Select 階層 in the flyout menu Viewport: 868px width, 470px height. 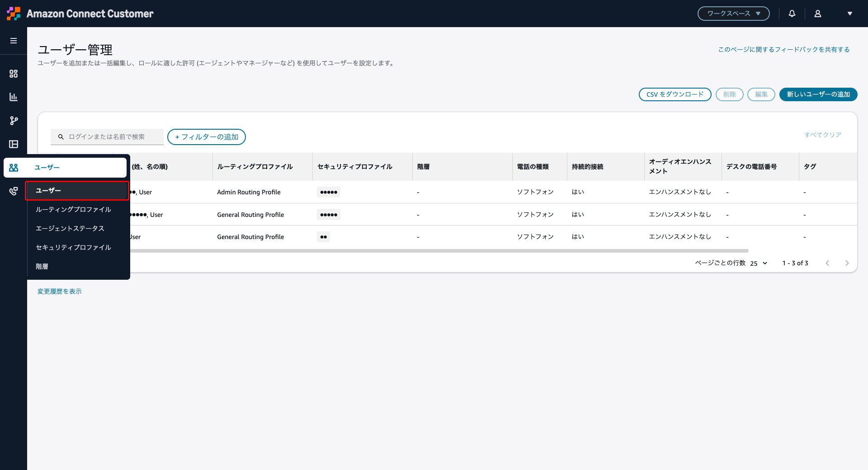(x=42, y=267)
